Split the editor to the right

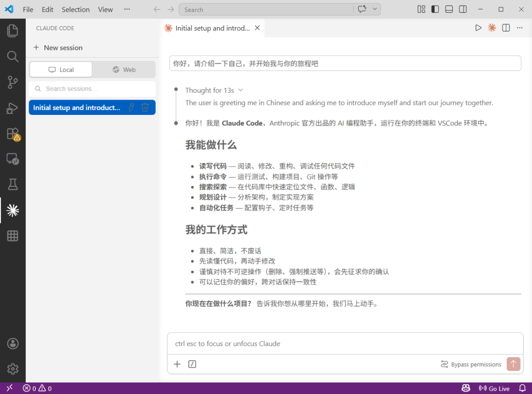click(506, 28)
